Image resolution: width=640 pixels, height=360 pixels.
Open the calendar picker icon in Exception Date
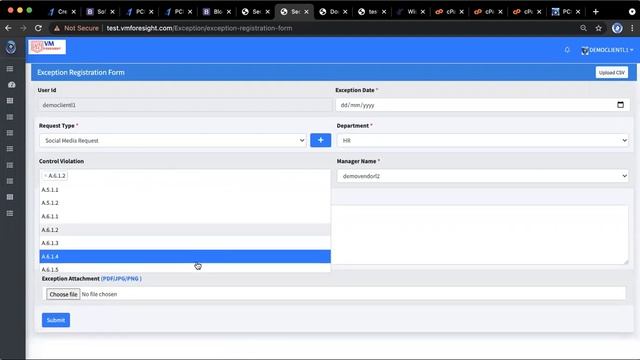pos(620,105)
